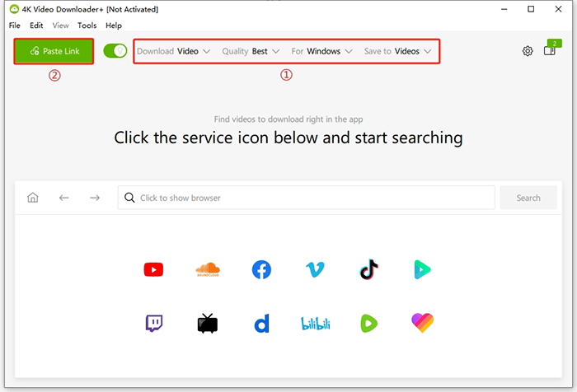577x392 pixels.
Task: Open the Twitch service icon
Action: click(154, 324)
